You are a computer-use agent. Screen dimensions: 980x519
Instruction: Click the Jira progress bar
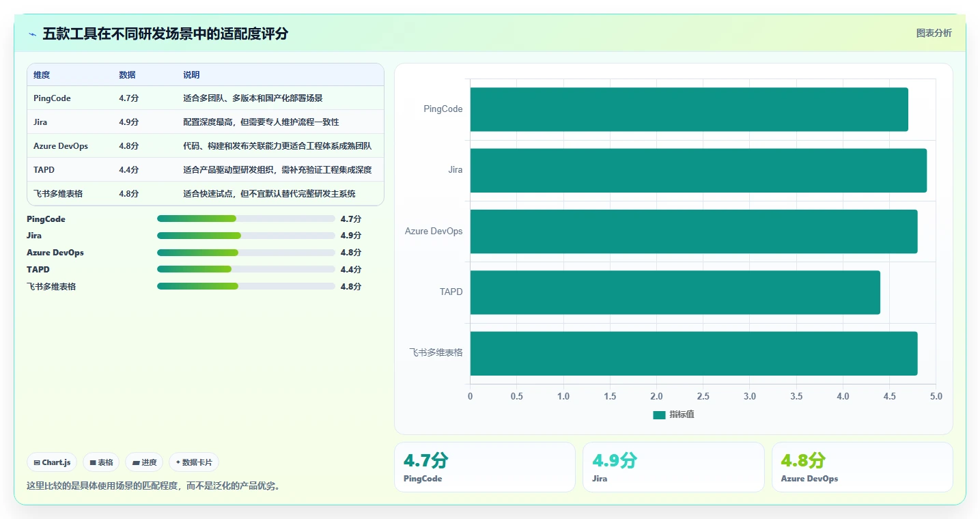point(246,236)
